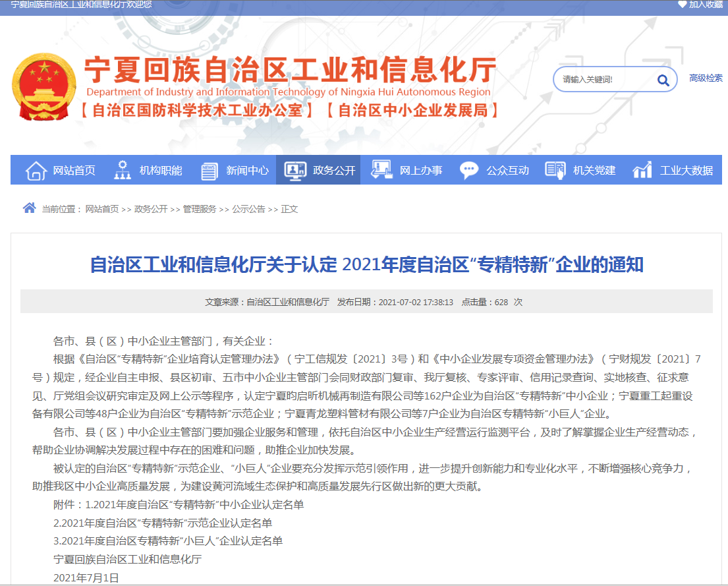Image resolution: width=728 pixels, height=586 pixels.
Task: Click the 新闻中心 newspaper icon
Action: (x=210, y=170)
